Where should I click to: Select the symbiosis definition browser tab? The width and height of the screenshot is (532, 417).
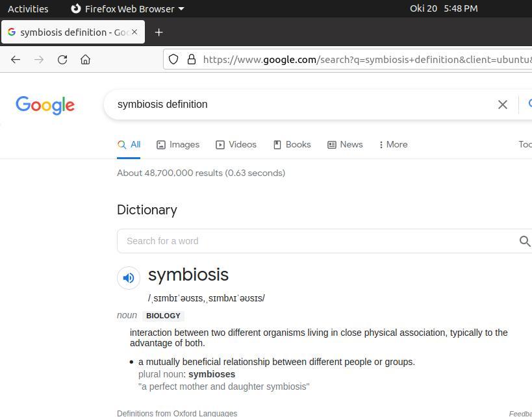pyautogui.click(x=73, y=32)
